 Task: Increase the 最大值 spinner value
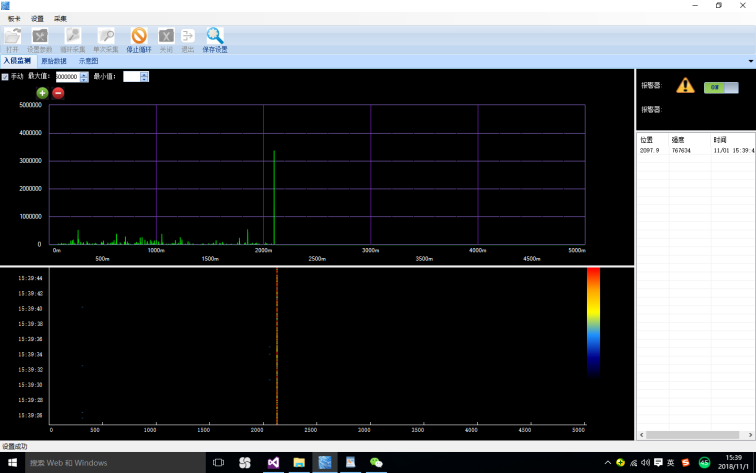coord(84,74)
